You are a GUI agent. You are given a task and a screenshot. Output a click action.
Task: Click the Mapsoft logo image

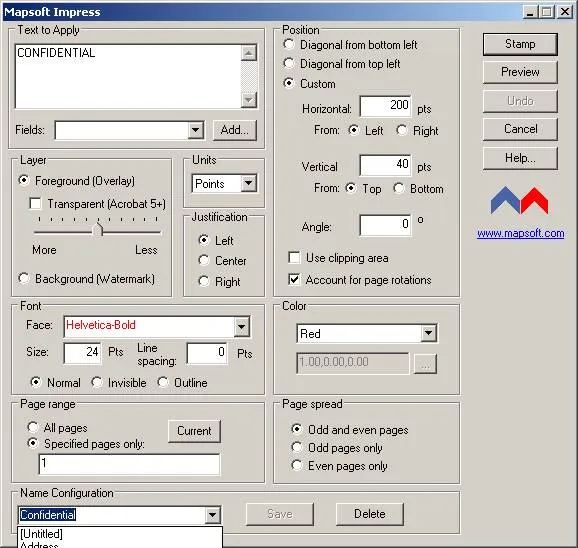pyautogui.click(x=519, y=201)
